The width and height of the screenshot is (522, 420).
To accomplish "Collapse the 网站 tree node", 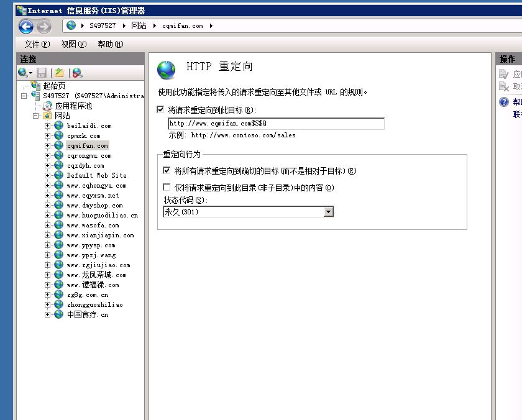I will [37, 116].
